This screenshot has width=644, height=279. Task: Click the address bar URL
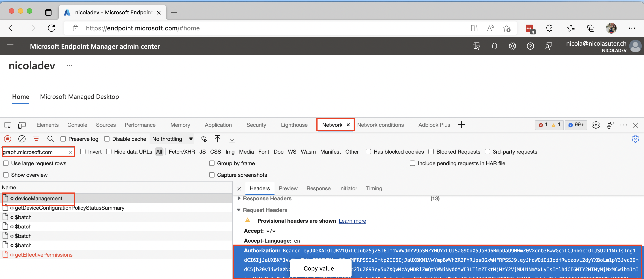point(142,28)
